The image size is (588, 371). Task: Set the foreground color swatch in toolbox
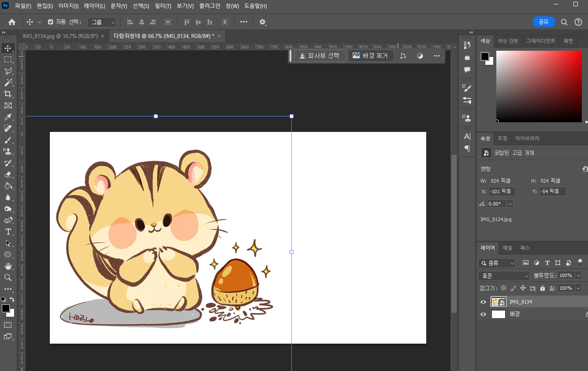point(5,308)
